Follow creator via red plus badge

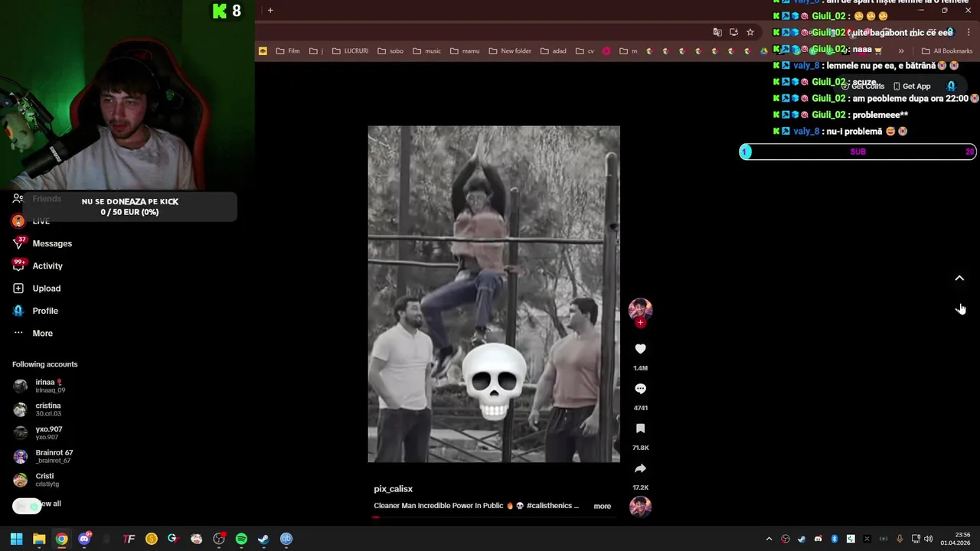tap(640, 323)
